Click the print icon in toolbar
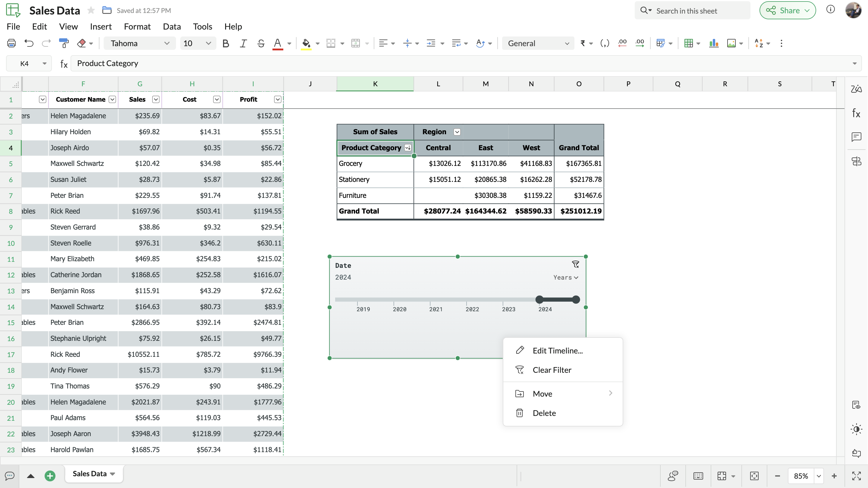 click(x=11, y=43)
